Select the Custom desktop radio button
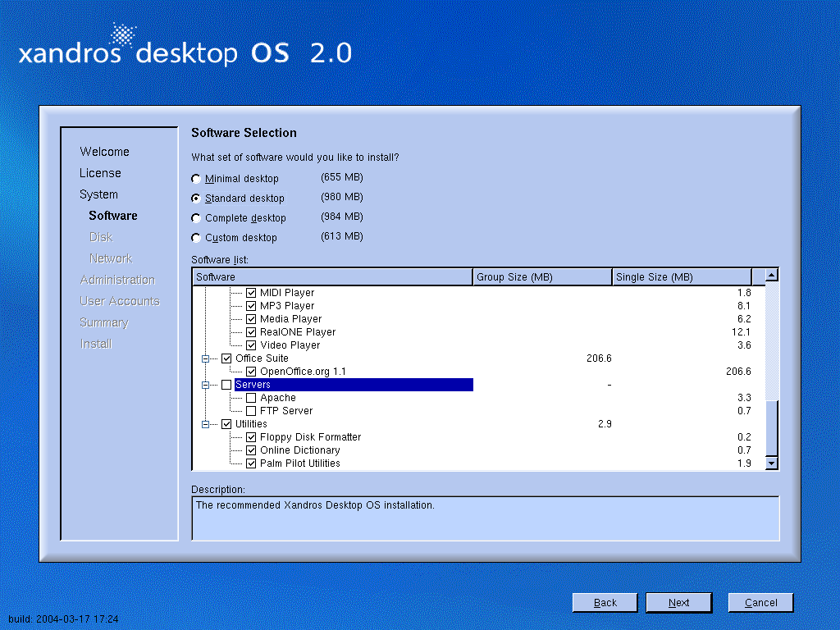The image size is (840, 630). [196, 238]
